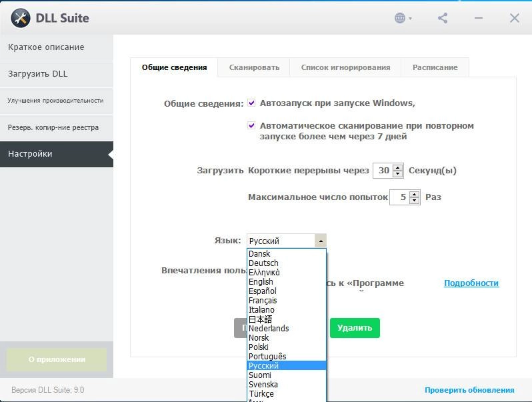Choose Türkçe from language list
The height and width of the screenshot is (402, 532).
(x=287, y=394)
